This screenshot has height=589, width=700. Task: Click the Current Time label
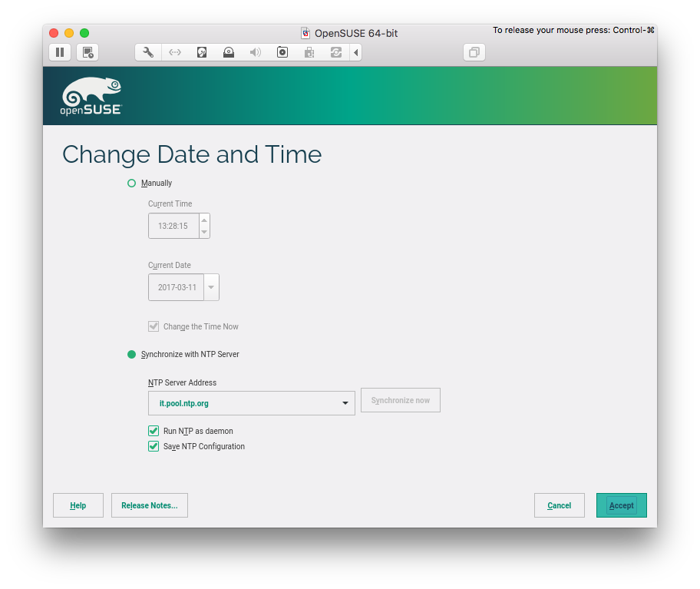(x=170, y=204)
